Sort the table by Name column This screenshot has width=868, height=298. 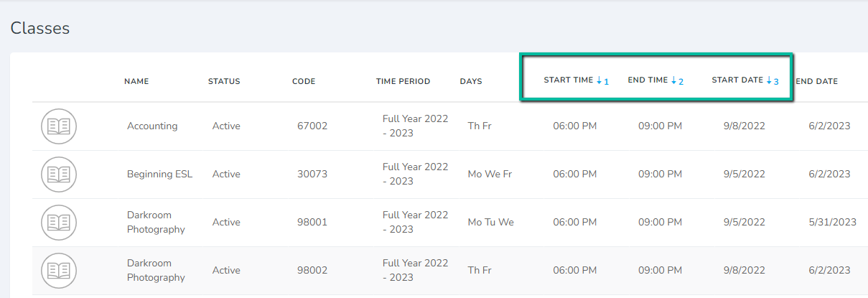coord(136,81)
